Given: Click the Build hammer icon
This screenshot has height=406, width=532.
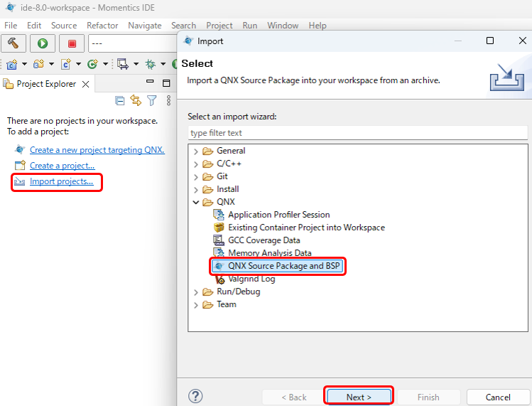Looking at the screenshot, I should pos(13,43).
